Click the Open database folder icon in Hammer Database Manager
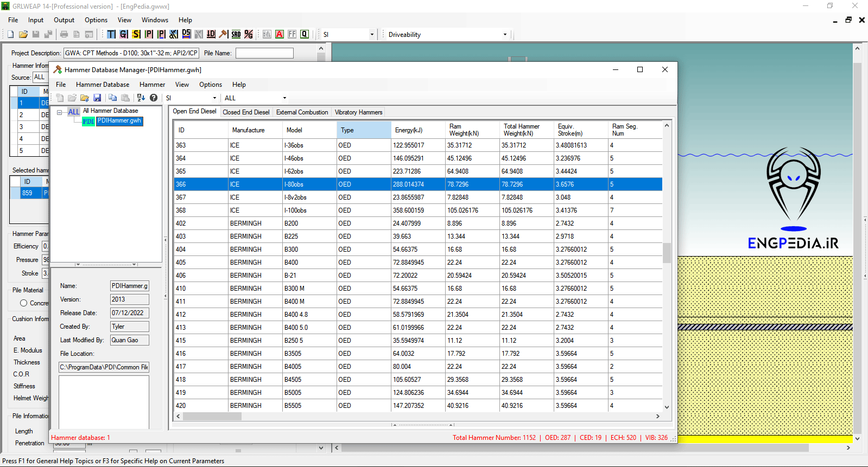 tap(85, 98)
